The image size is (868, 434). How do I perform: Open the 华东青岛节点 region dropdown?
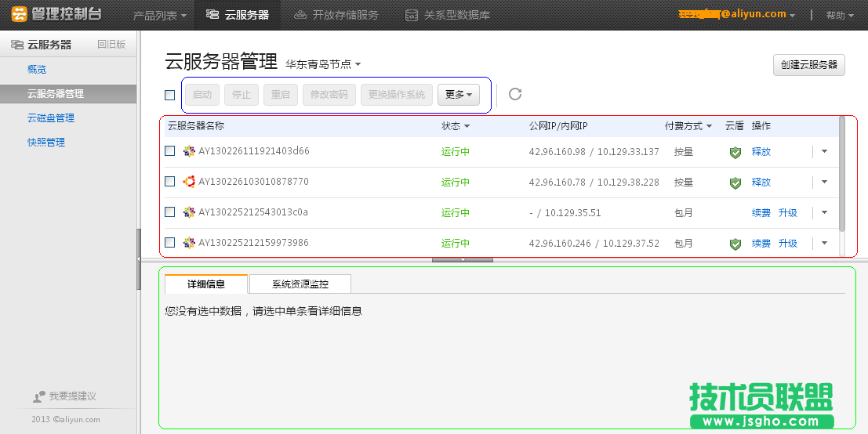point(323,65)
